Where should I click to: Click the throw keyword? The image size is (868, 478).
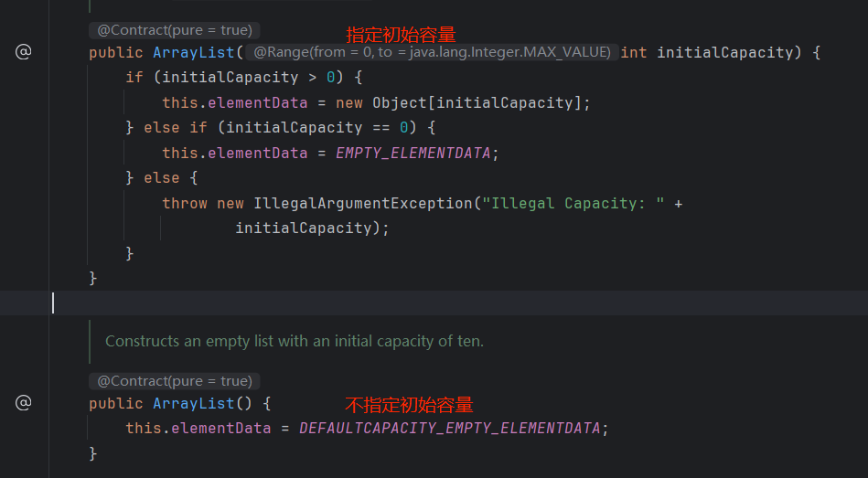(x=185, y=203)
